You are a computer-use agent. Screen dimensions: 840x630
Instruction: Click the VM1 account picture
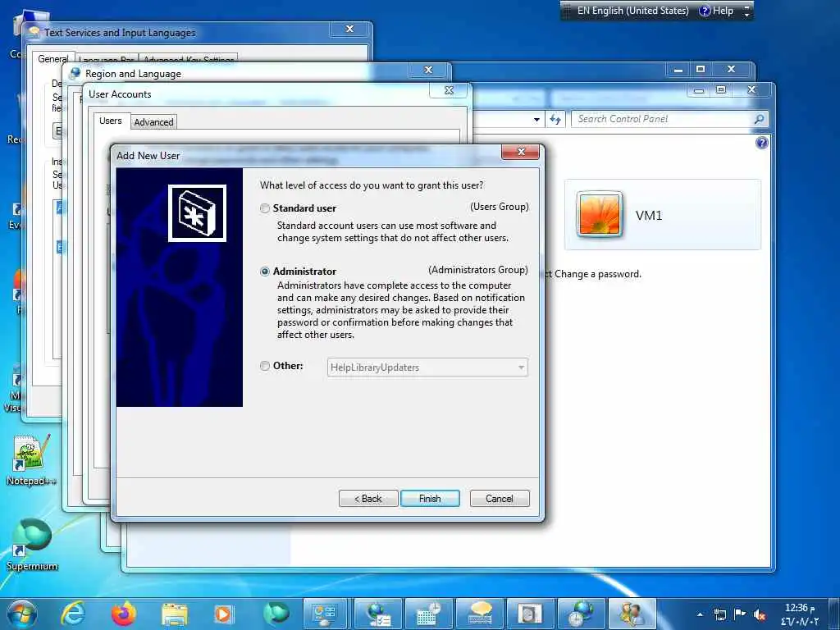click(x=600, y=214)
